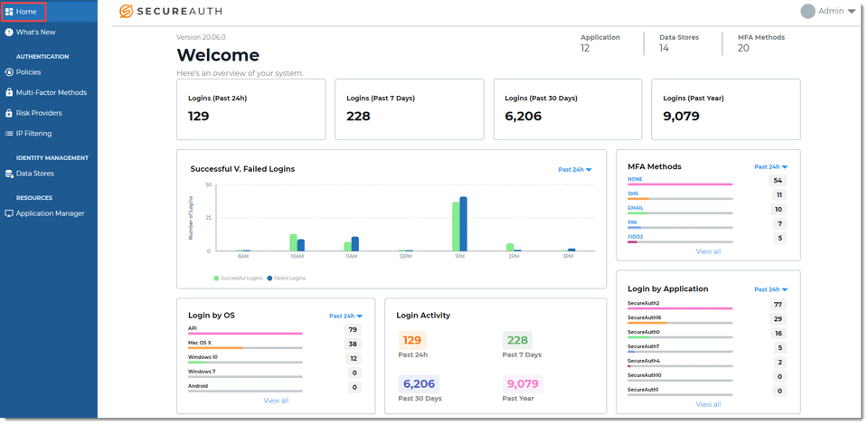Click the SecureAuth7 row label

click(643, 346)
